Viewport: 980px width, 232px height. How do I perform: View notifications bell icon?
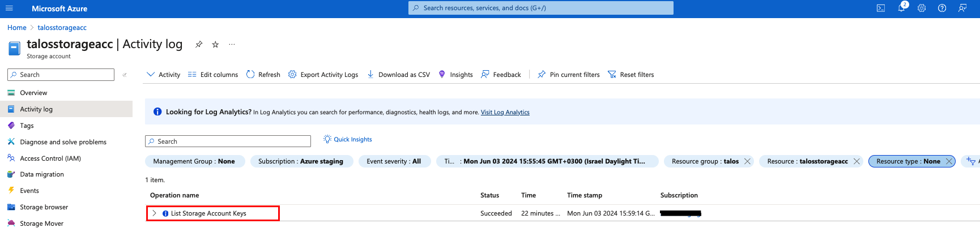pyautogui.click(x=902, y=8)
